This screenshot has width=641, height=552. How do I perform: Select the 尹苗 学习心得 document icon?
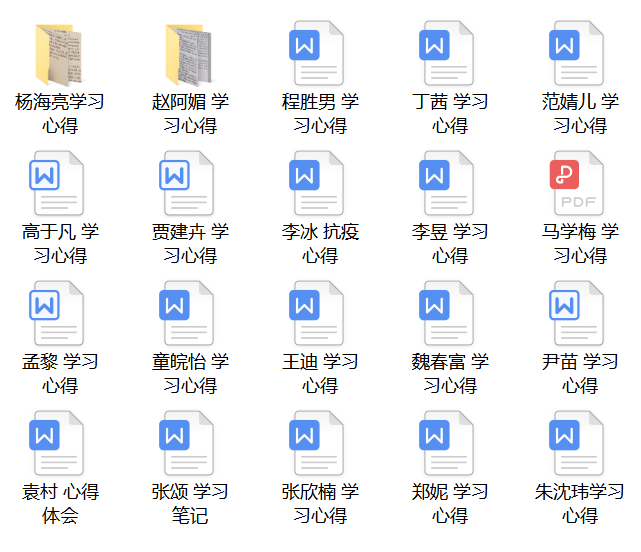pyautogui.click(x=576, y=313)
